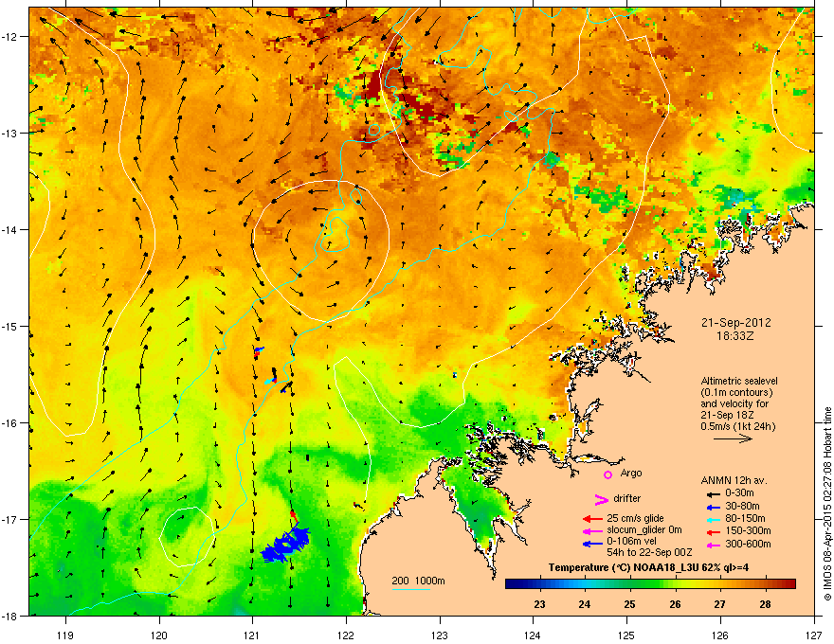Screen dimensions: 834x644
Task: Click the '0-30m' depth label
Action: point(739,493)
